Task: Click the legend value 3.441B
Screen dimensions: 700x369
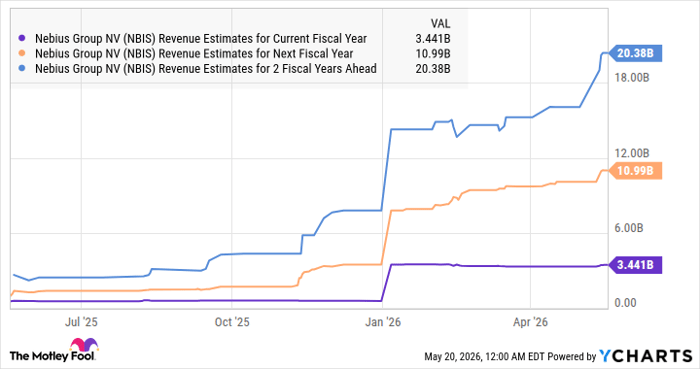Action: (433, 39)
